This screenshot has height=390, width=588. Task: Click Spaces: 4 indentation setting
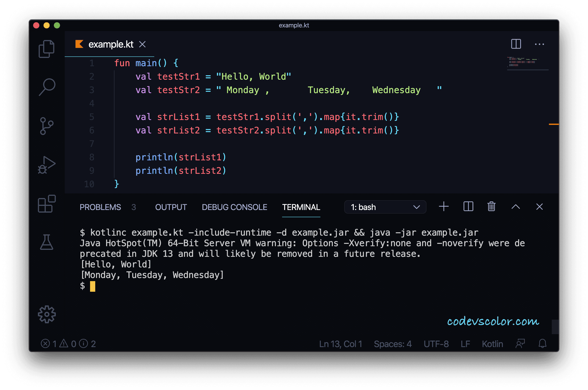393,344
